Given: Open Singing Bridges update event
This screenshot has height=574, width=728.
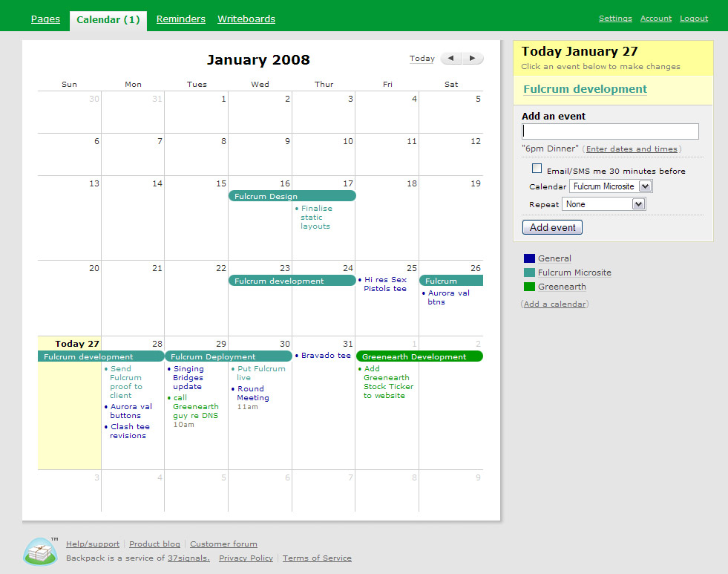Looking at the screenshot, I should click(x=188, y=377).
